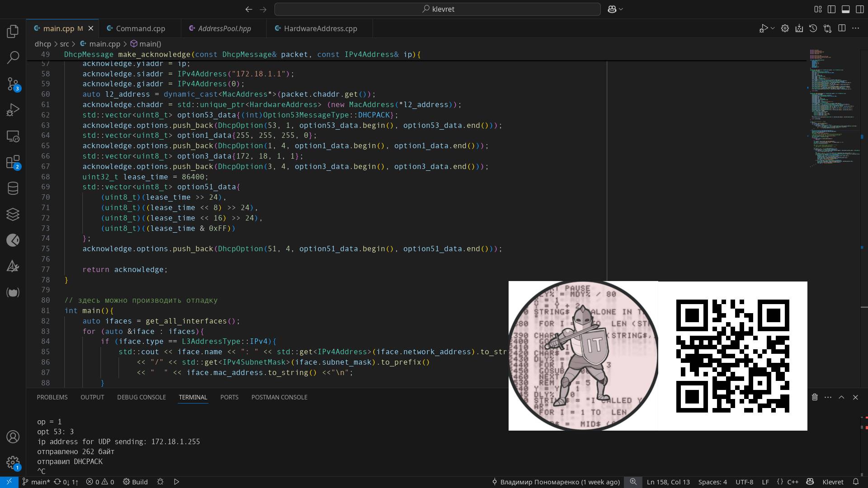Click main* git branch in status bar

pyautogui.click(x=36, y=482)
